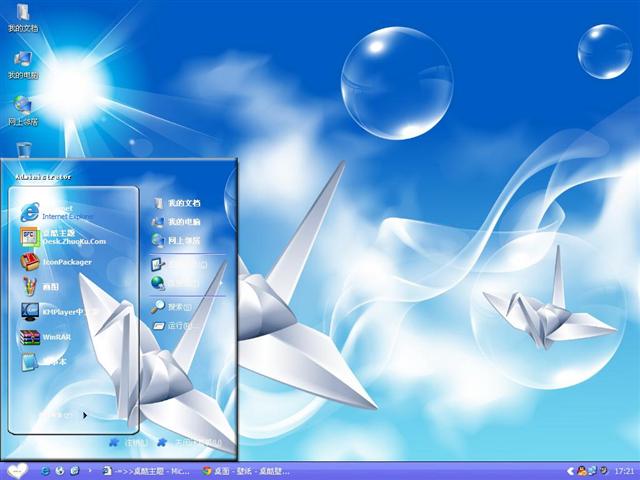Click the 17:21 clock
The height and width of the screenshot is (480, 640).
pyautogui.click(x=624, y=471)
